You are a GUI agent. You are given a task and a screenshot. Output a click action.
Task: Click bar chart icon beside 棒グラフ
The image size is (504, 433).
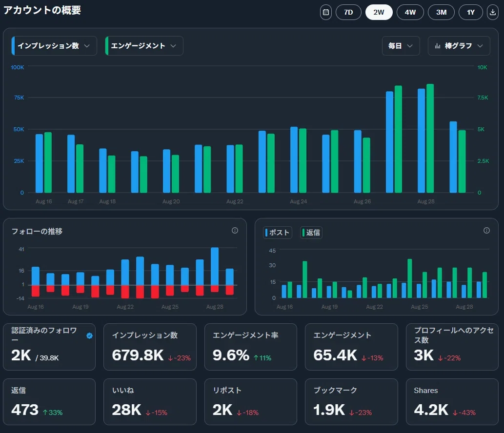tap(438, 46)
